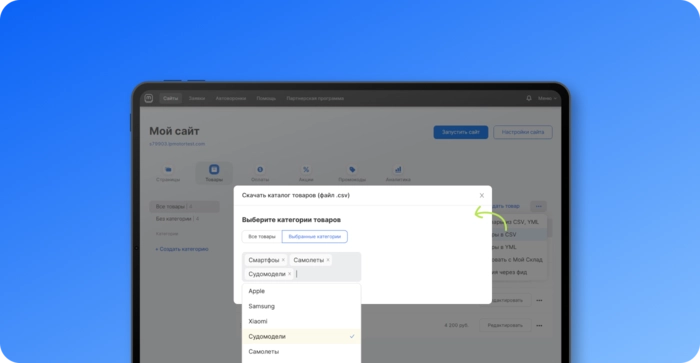Open the Страницы section icon
The image size is (700, 363).
[x=168, y=170]
